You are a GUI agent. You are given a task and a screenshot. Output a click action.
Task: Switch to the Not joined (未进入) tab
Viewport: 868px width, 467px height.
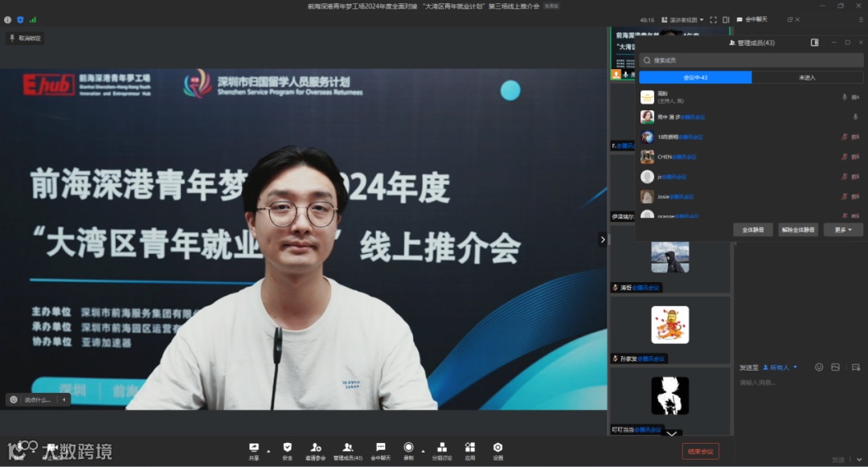tap(807, 77)
